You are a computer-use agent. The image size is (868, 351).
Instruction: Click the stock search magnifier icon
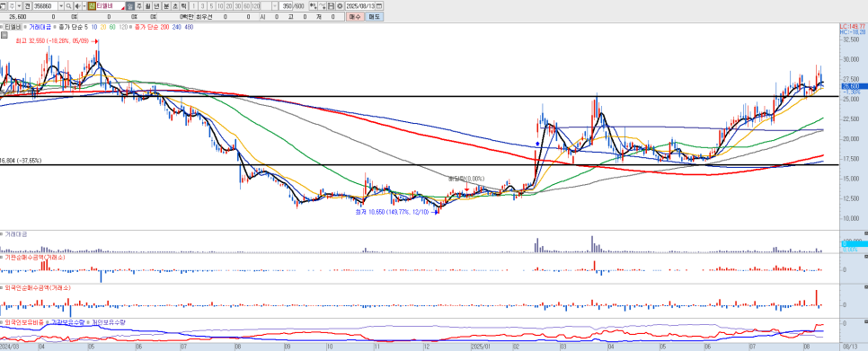[x=68, y=5]
